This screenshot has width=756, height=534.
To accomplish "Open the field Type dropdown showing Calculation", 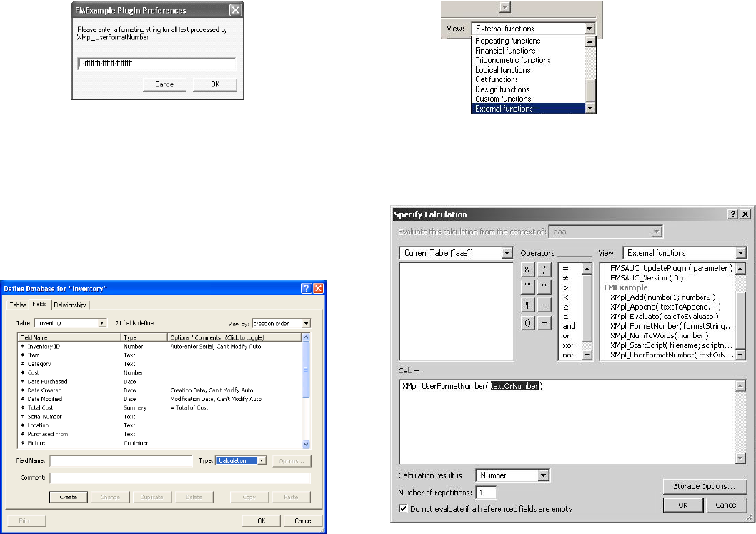I will (262, 460).
